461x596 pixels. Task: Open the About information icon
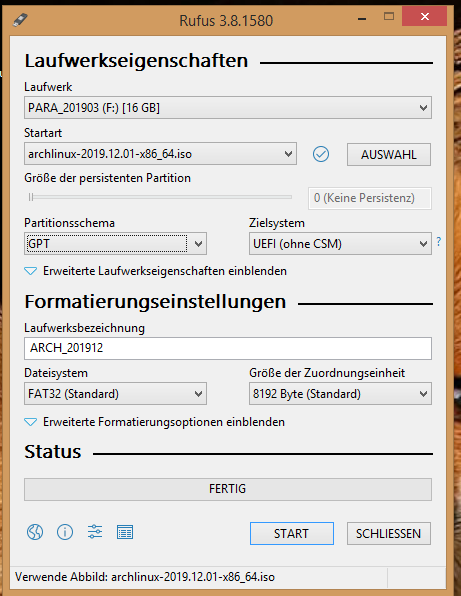coord(65,532)
